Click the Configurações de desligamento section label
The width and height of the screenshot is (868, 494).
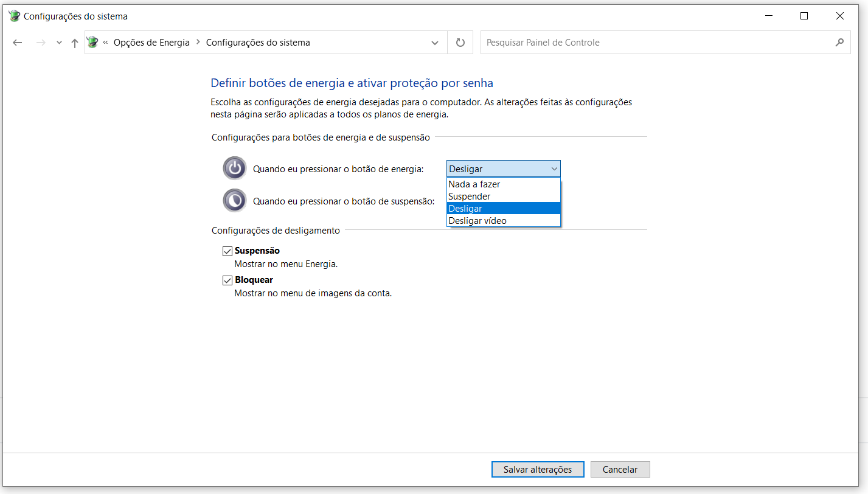276,231
